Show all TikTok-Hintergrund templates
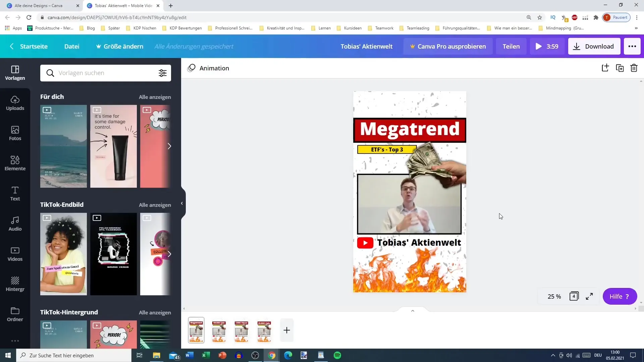Image resolution: width=644 pixels, height=362 pixels. 155,312
